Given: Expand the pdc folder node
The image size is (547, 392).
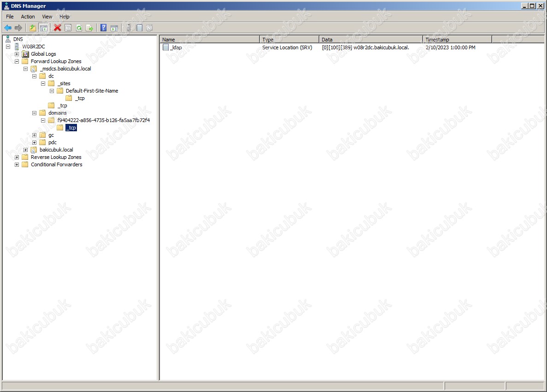Looking at the screenshot, I should pos(34,143).
